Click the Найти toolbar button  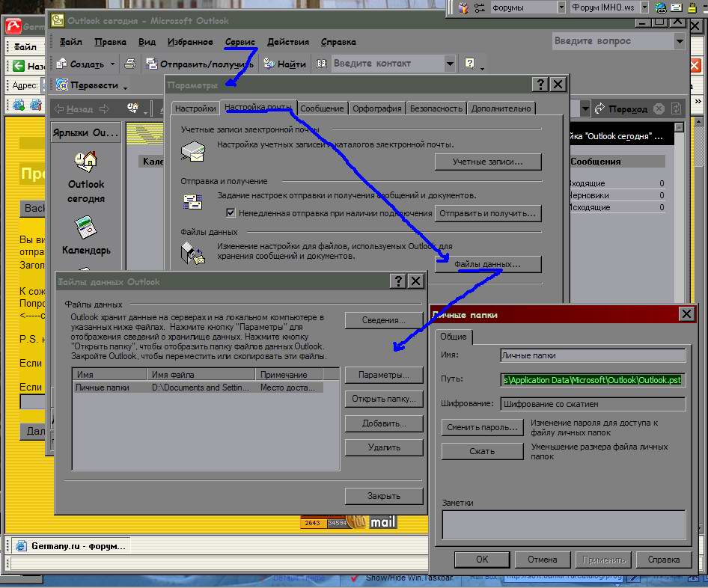(285, 64)
